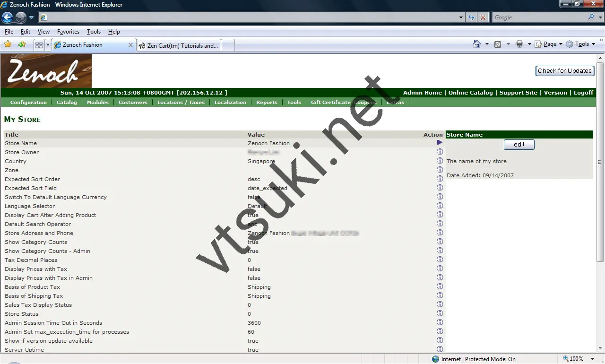Click the edit button for Store Name
The width and height of the screenshot is (605, 364).
[519, 145]
